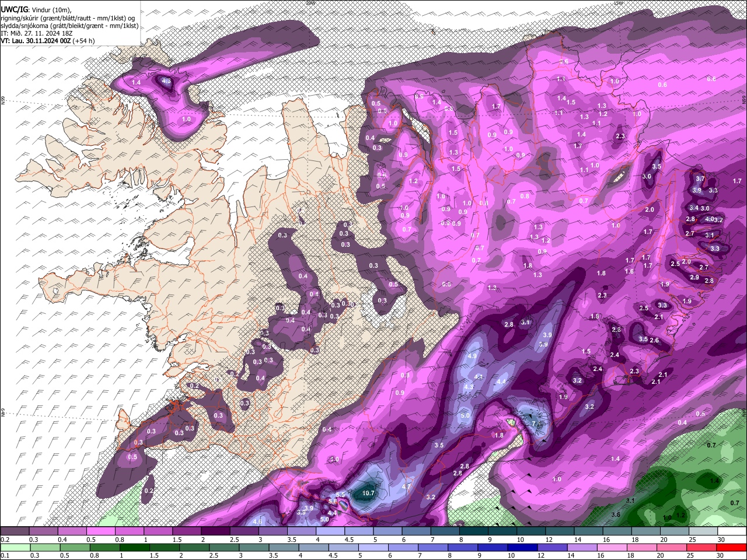Select the initial time line 'IT: Mið. 27. 11. 2024 18Z'
The height and width of the screenshot is (560, 747).
point(37,33)
